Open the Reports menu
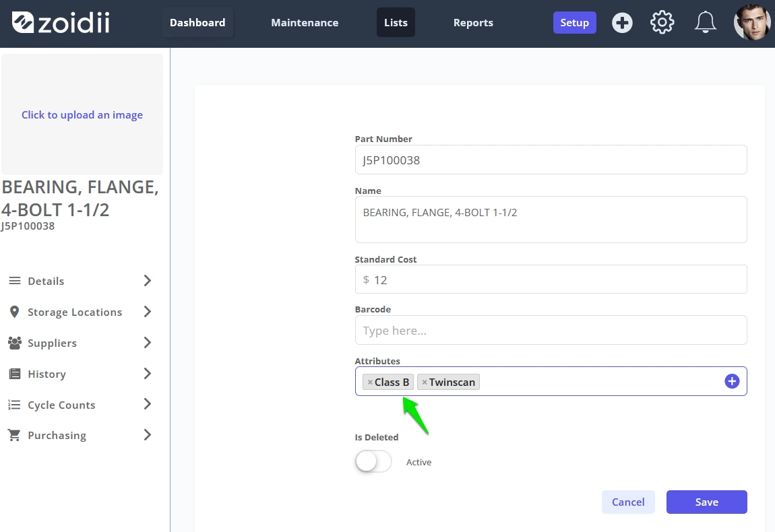The height and width of the screenshot is (532, 775). coord(473,23)
